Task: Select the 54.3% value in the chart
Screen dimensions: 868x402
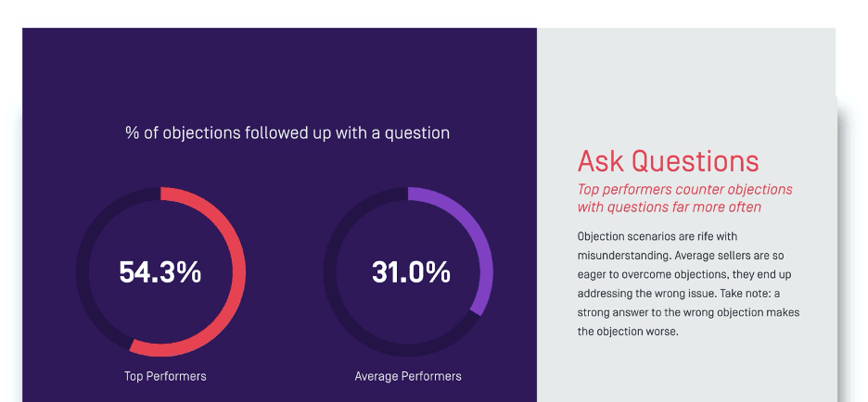Action: pos(160,272)
